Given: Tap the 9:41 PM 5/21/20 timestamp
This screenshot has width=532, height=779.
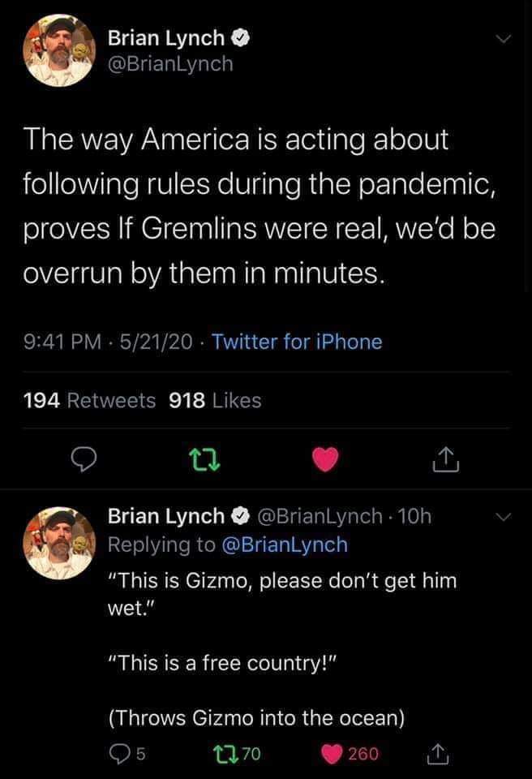Looking at the screenshot, I should click(x=107, y=342).
